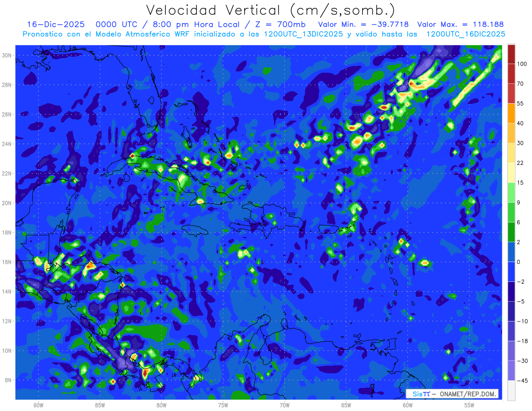Viewport: 532px width, 411px height.
Task: Click the colorbar label "70"
Action: pos(520,84)
